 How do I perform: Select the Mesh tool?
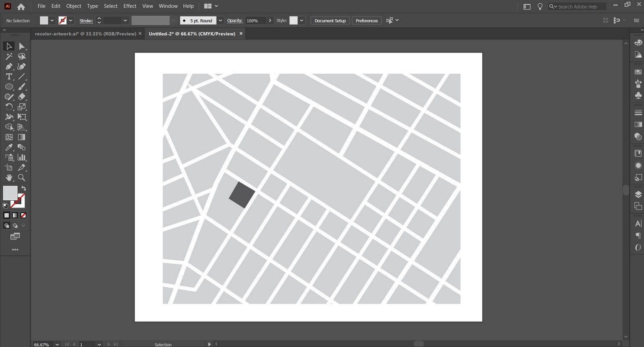[x=9, y=137]
